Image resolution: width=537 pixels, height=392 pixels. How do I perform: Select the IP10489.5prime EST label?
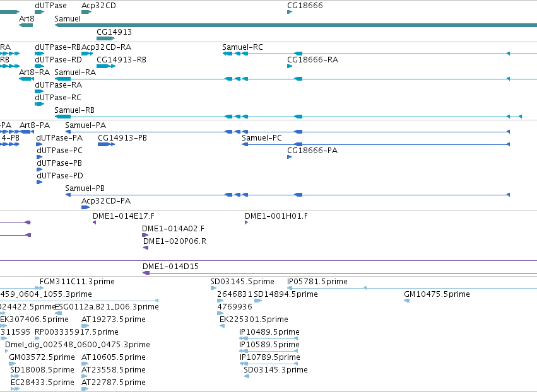point(269,332)
